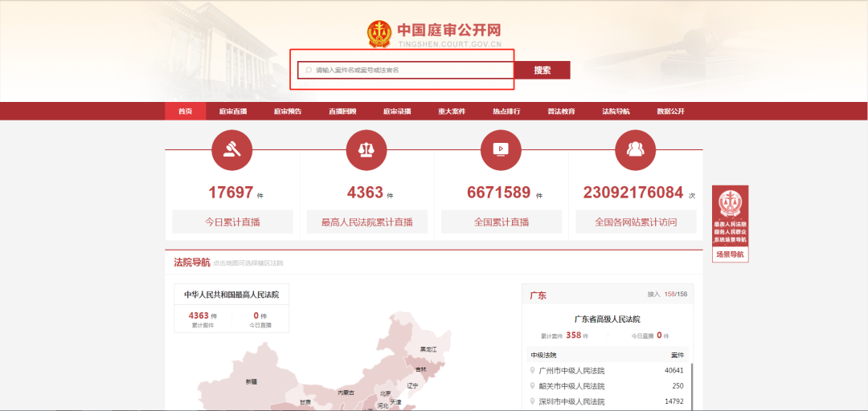Select 天津 on the map
Viewport: 868px width, 411px height.
pyautogui.click(x=395, y=402)
